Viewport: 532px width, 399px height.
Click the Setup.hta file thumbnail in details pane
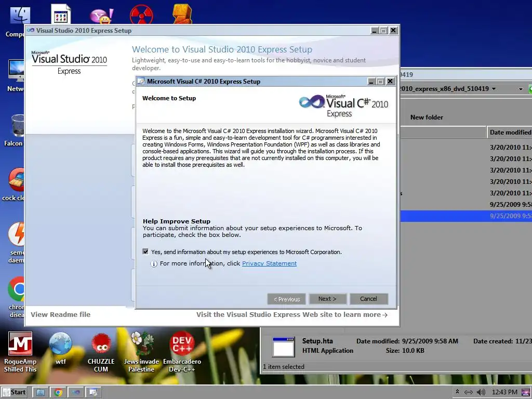tap(283, 347)
